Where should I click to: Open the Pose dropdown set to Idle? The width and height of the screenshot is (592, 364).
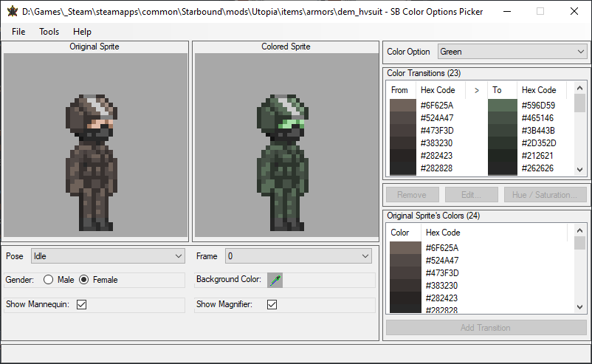pos(108,256)
